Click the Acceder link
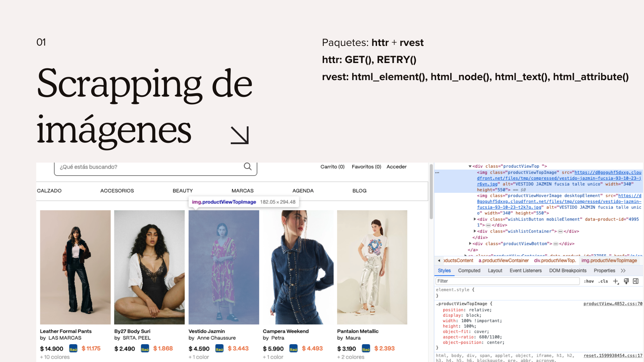The width and height of the screenshot is (644, 362). (x=396, y=167)
